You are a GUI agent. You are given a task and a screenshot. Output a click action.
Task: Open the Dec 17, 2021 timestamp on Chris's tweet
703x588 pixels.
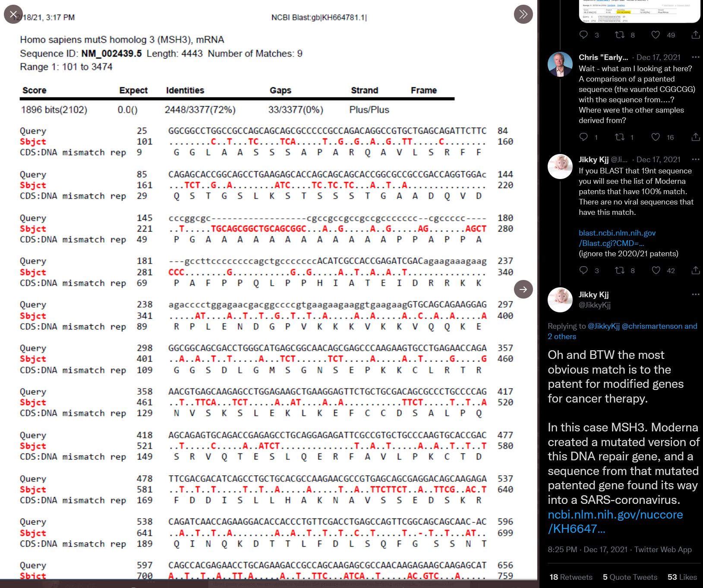[x=659, y=57]
